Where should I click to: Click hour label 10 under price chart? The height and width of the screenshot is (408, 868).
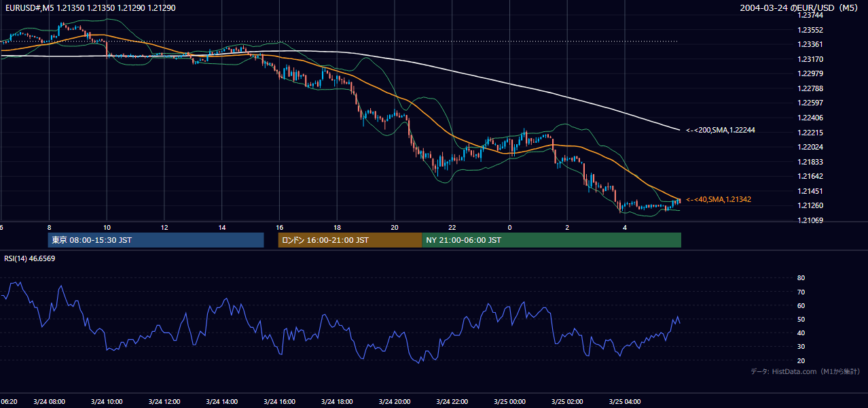[x=107, y=227]
